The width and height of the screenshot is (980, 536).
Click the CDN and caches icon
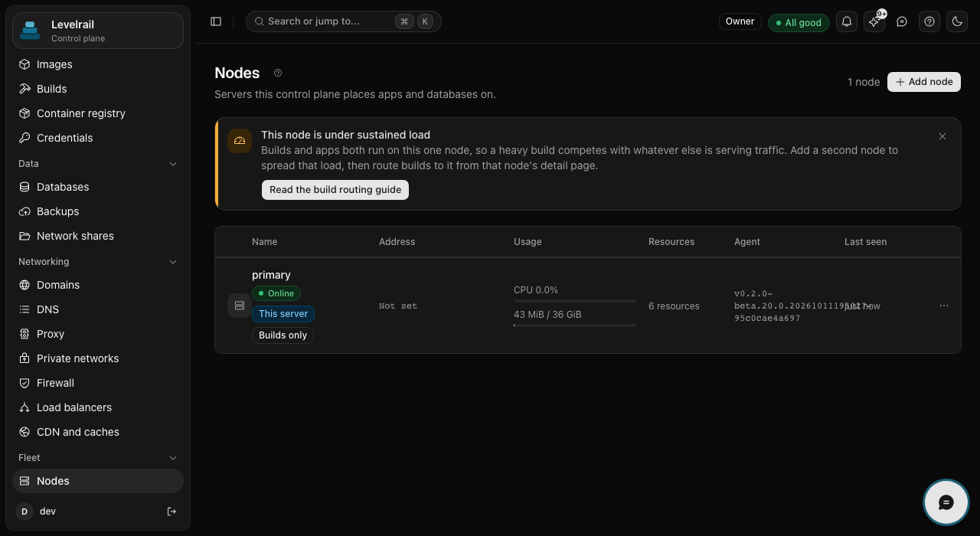pos(24,432)
